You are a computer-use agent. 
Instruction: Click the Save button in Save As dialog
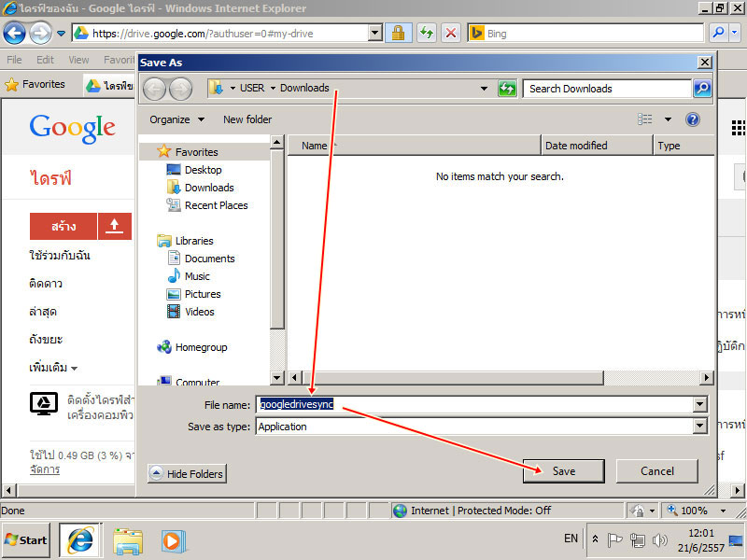[x=564, y=471]
